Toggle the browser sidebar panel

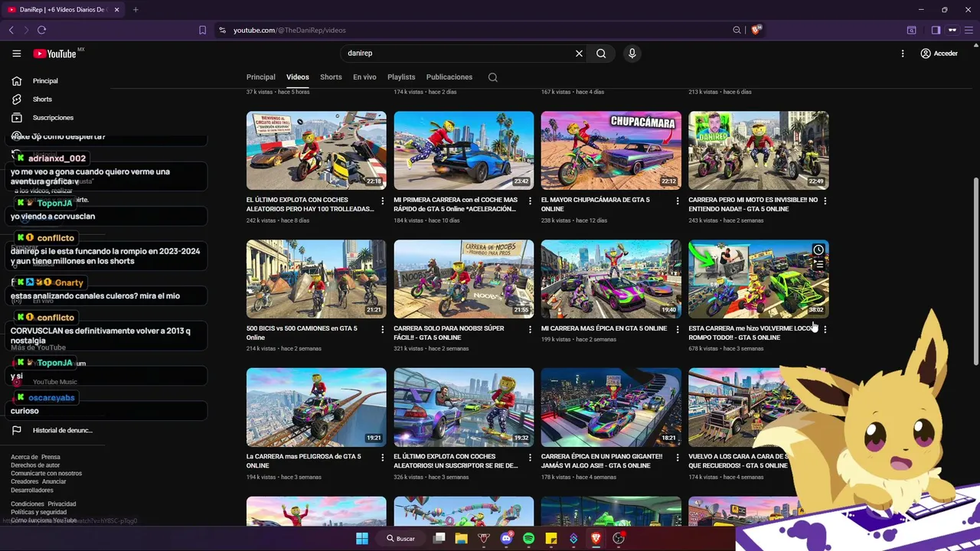point(936,30)
